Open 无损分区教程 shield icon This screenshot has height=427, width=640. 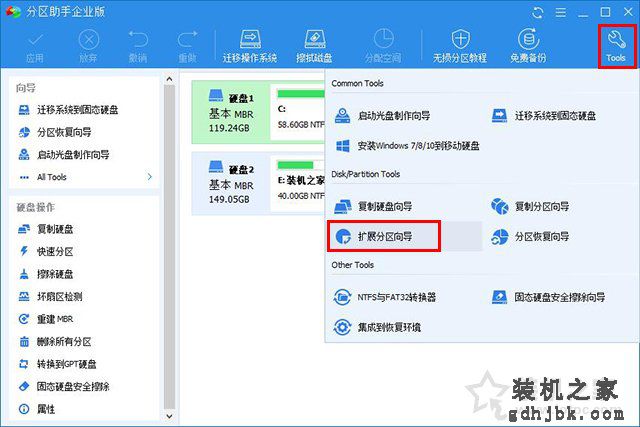pos(460,46)
